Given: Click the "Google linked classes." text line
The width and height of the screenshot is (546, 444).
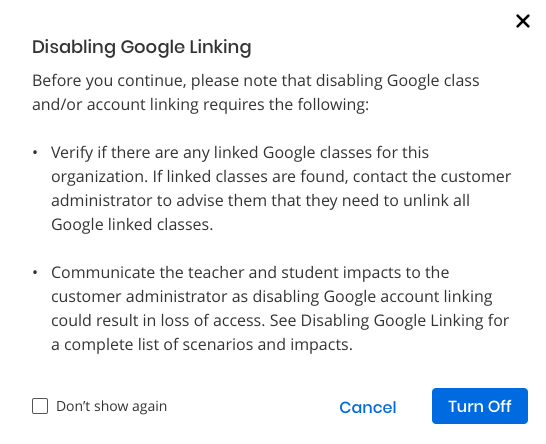Looking at the screenshot, I should (x=132, y=225).
